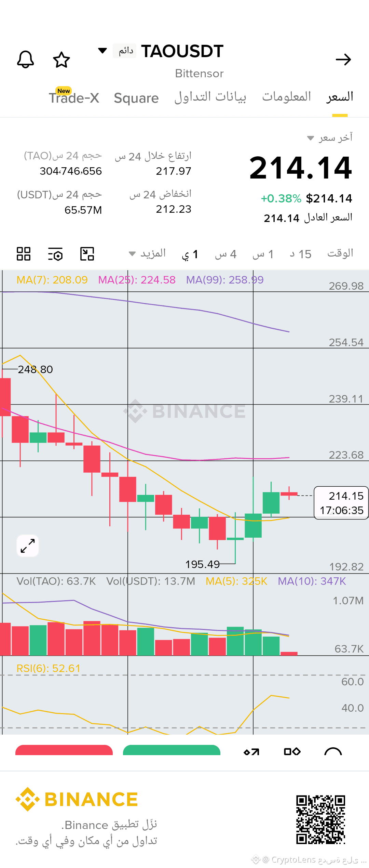Tap the 24h TAO volume 304,746.656
369x868 pixels.
click(x=71, y=171)
